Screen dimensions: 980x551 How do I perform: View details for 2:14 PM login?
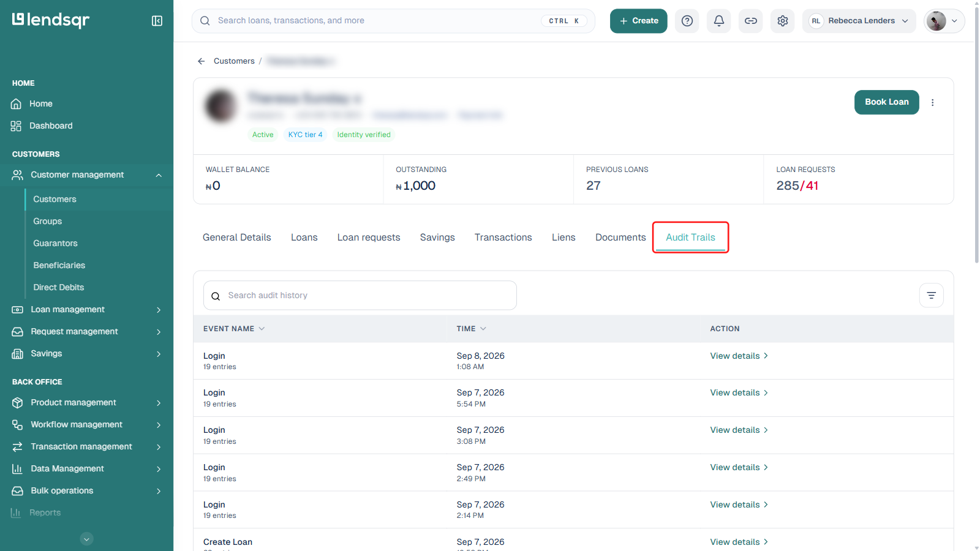(x=739, y=505)
